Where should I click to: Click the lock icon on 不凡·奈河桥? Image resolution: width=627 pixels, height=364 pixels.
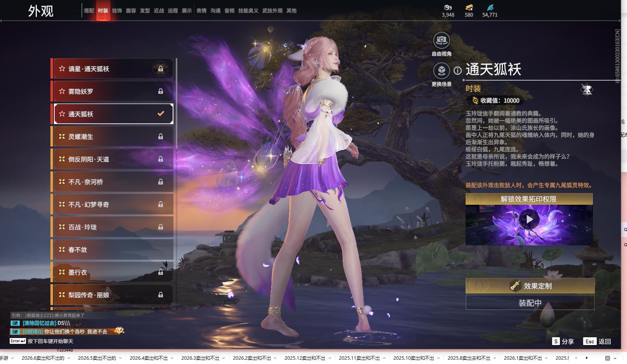(161, 182)
